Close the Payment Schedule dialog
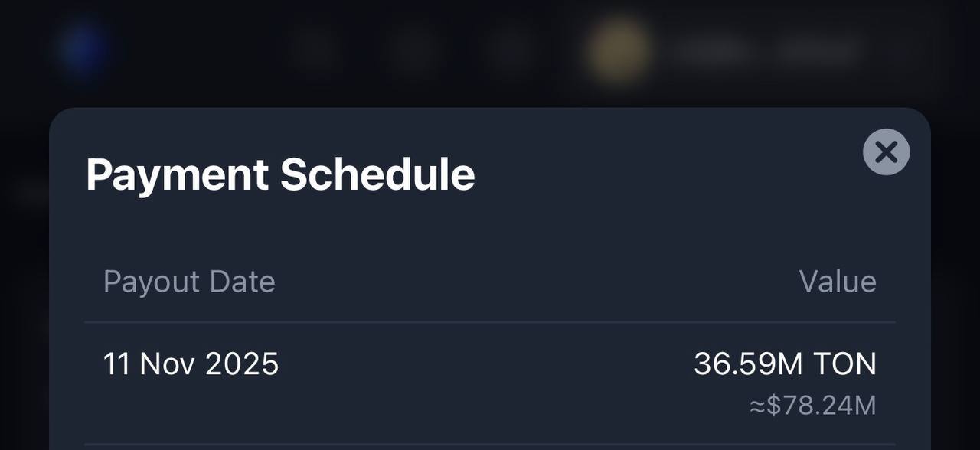The width and height of the screenshot is (980, 450). (x=886, y=152)
